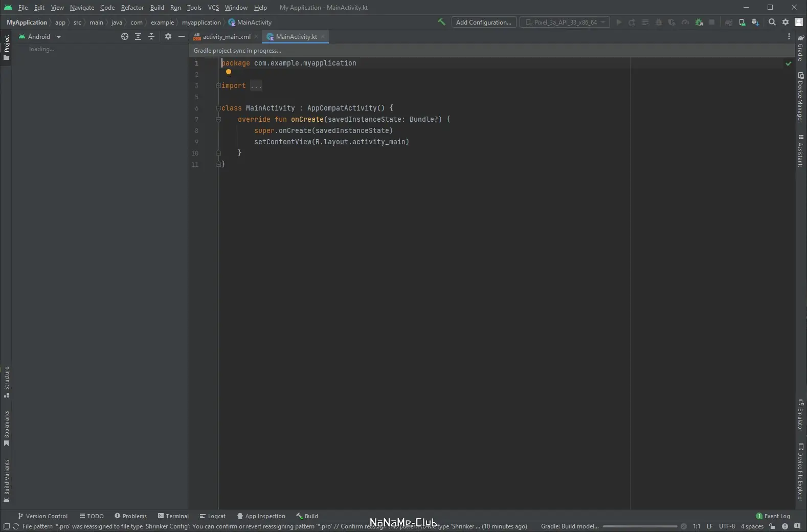The height and width of the screenshot is (532, 807).
Task: Click the Make Project hammer icon
Action: (x=441, y=22)
